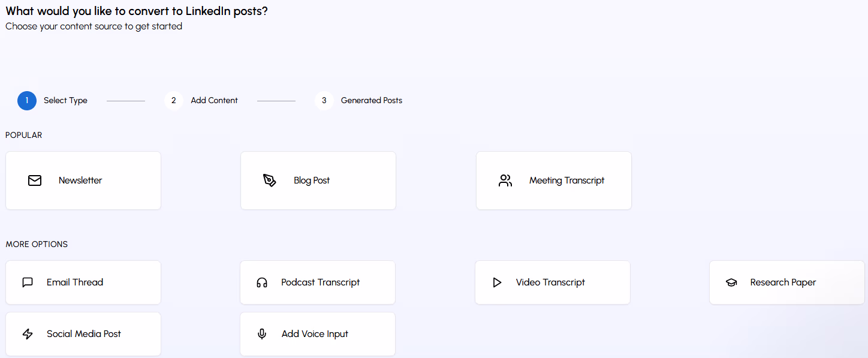
Task: Choose Research Paper as source type
Action: 786,282
